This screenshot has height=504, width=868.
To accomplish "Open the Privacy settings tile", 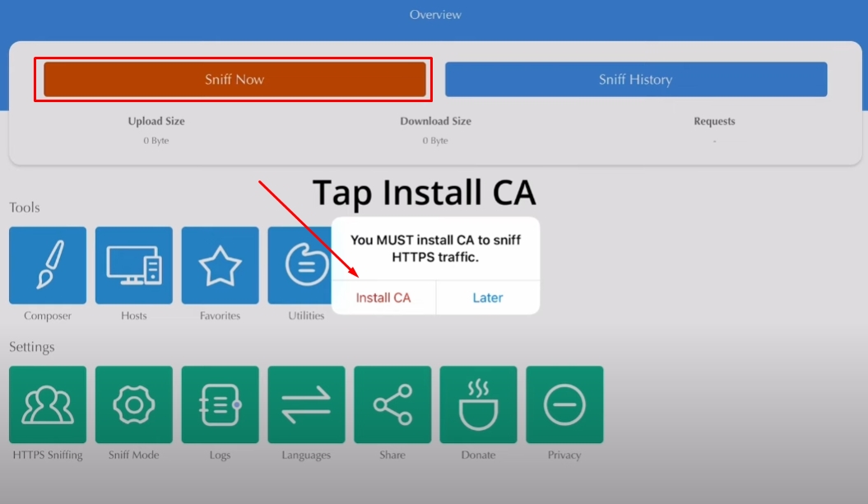I will pos(564,404).
